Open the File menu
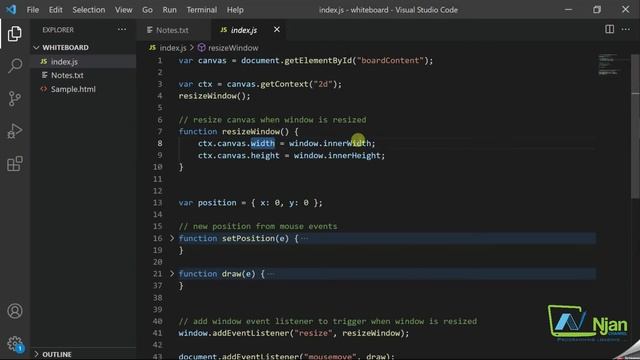The height and width of the screenshot is (360, 640). 33,10
